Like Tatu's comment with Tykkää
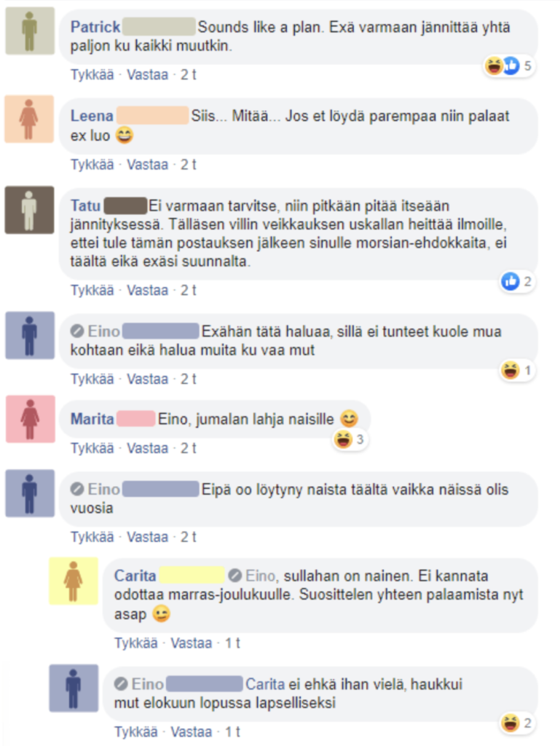The height and width of the screenshot is (746, 560). pos(92,290)
